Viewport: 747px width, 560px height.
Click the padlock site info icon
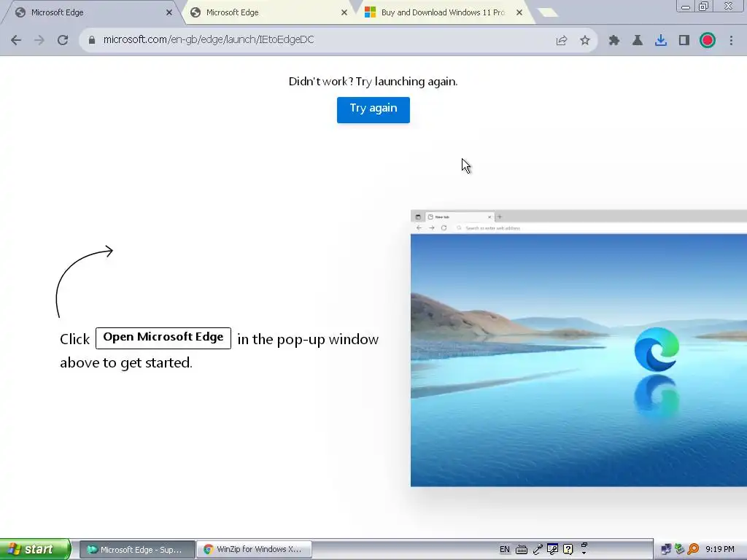92,40
